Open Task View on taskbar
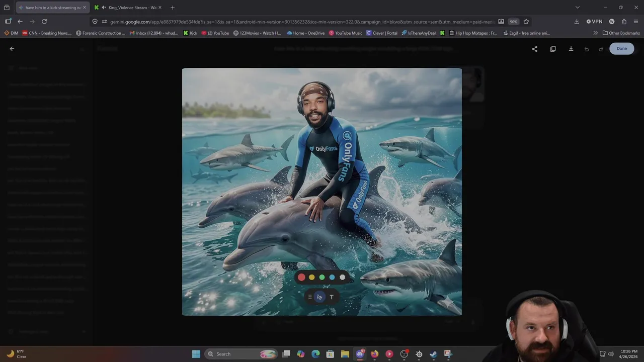Screen dimensions: 644x362 [x=286, y=354]
